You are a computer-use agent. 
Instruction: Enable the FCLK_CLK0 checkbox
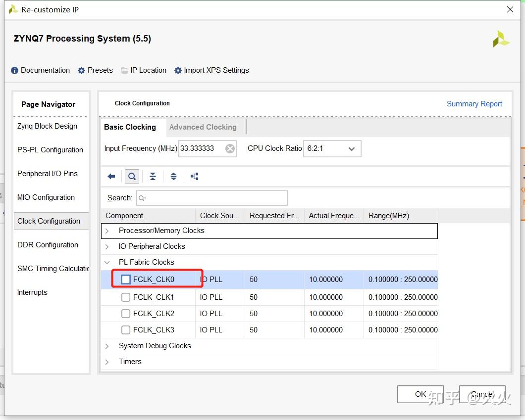(x=126, y=280)
